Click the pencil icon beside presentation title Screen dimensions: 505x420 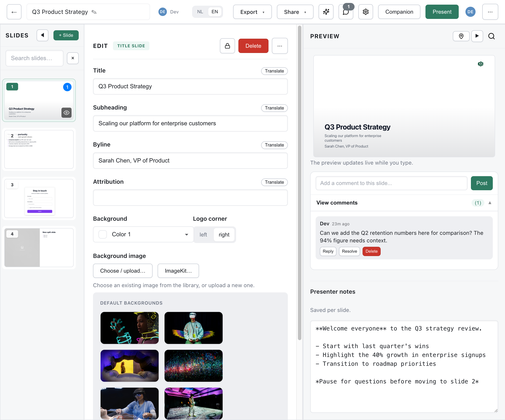(x=94, y=12)
